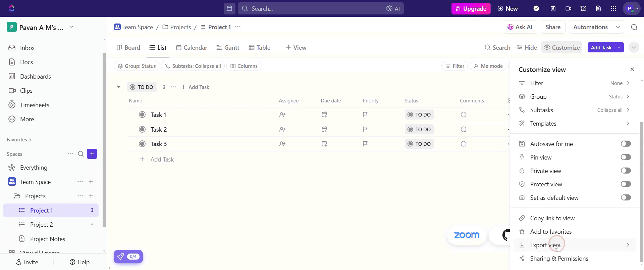644x270 pixels.
Task: Expand Favorites section
Action: pyautogui.click(x=19, y=140)
